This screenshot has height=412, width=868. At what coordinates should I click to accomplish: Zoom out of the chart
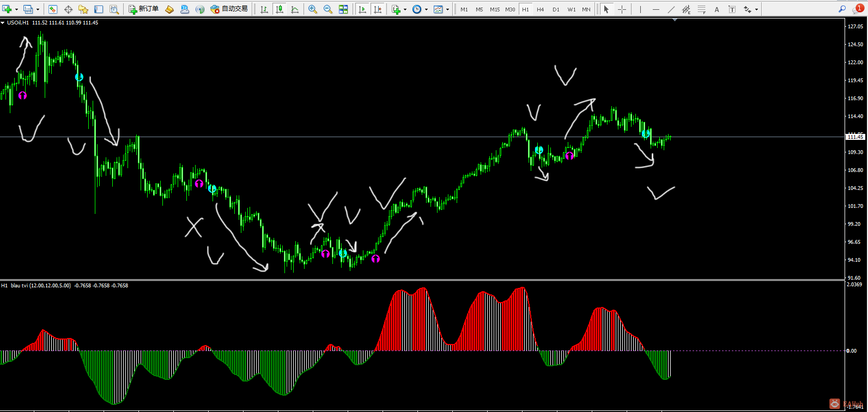[328, 9]
